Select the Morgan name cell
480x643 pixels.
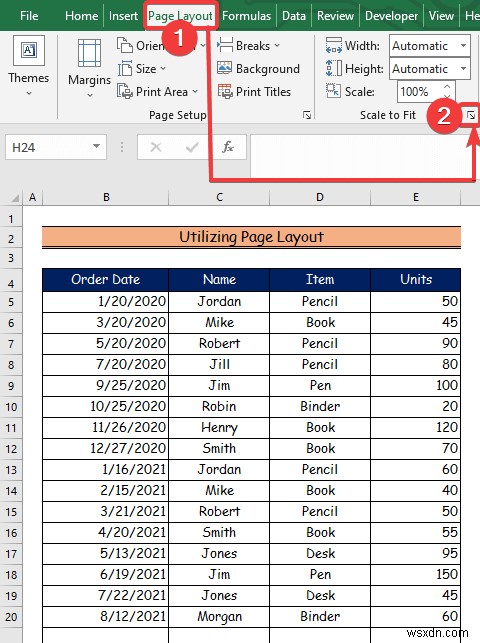(x=219, y=616)
